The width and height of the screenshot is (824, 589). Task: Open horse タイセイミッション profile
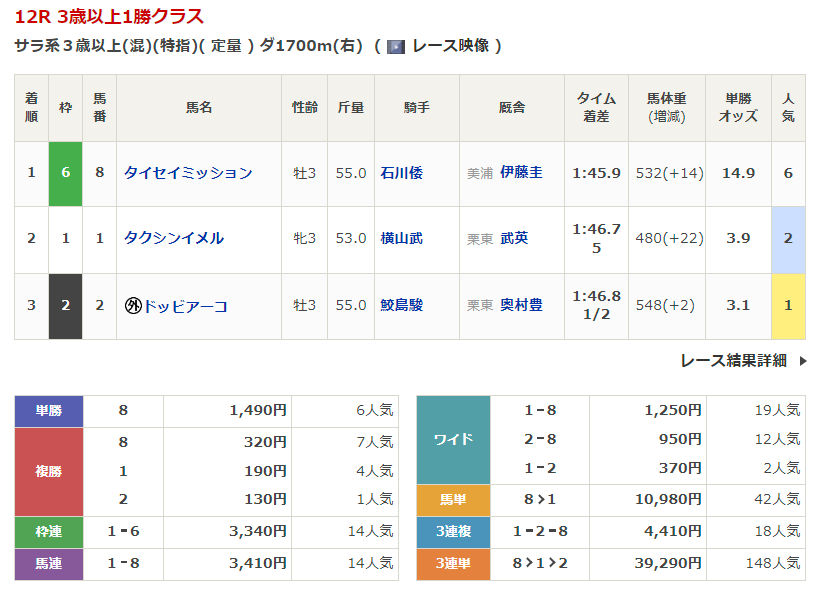188,173
